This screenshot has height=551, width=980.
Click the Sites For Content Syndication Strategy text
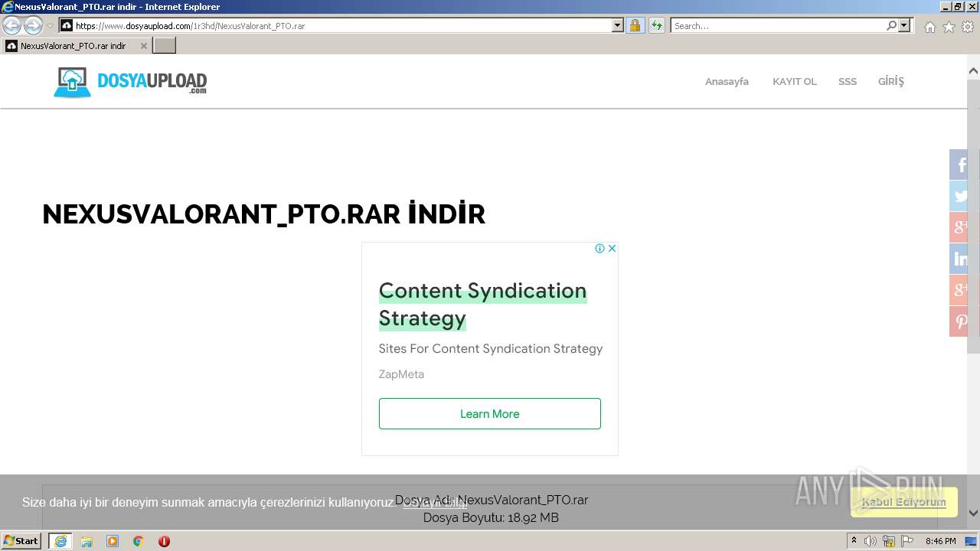(491, 348)
